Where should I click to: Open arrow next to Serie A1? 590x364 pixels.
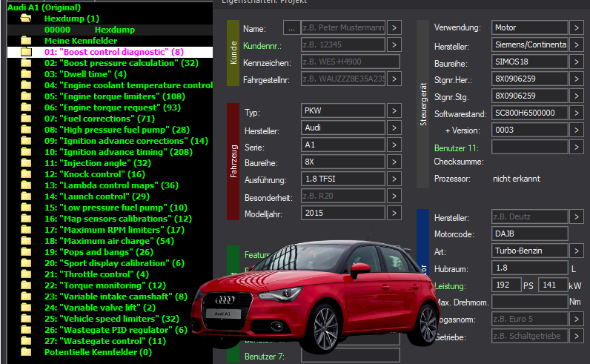click(394, 145)
